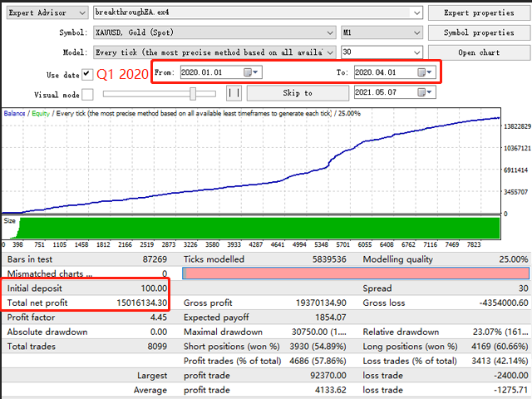The image size is (532, 399).
Task: Click the Expected payoff value 1854.07
Action: (331, 318)
